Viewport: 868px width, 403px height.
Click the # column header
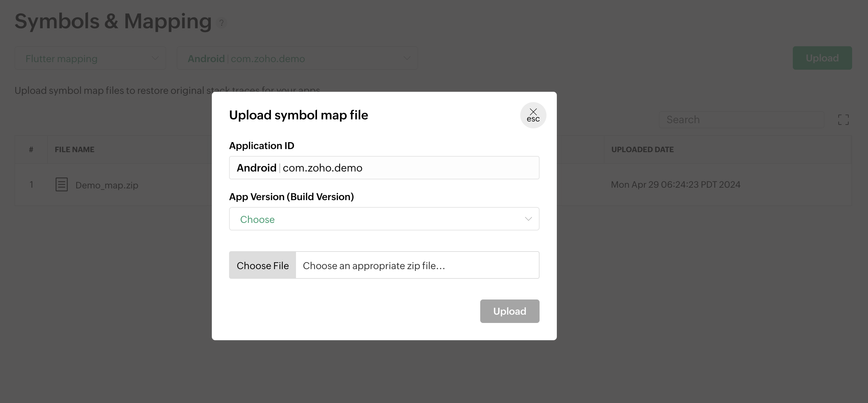coord(31,149)
